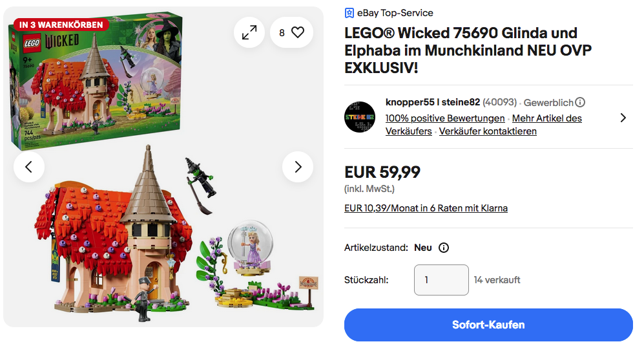Open the Klarna installment payment link
644x344 pixels.
(426, 208)
